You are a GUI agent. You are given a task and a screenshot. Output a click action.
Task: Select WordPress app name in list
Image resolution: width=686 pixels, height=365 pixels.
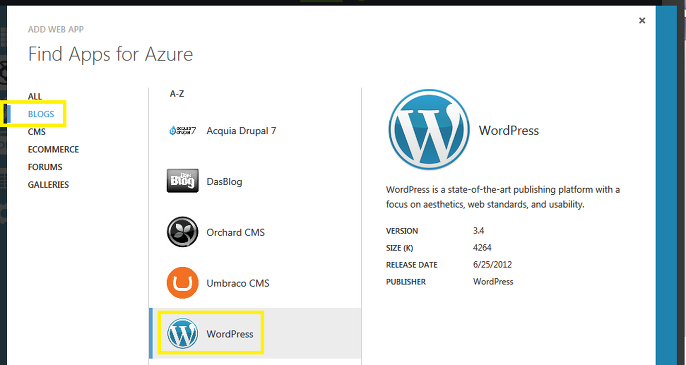coord(230,334)
